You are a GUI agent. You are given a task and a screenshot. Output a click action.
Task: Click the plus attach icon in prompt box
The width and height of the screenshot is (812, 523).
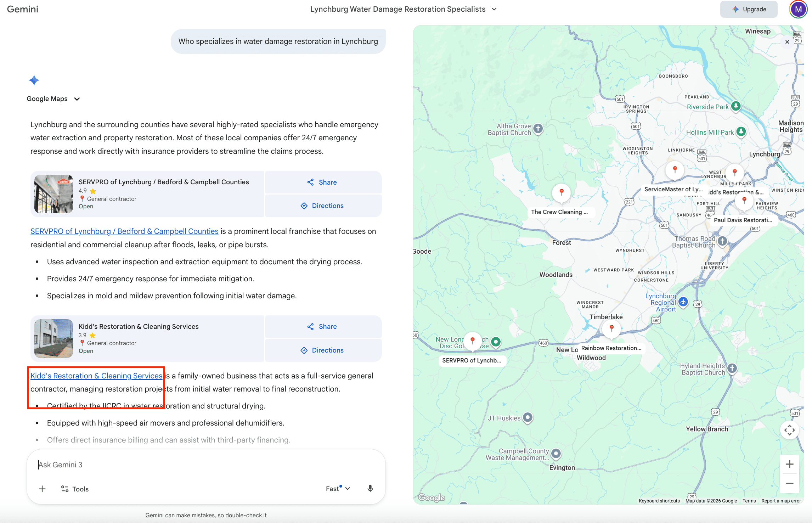pyautogui.click(x=42, y=489)
